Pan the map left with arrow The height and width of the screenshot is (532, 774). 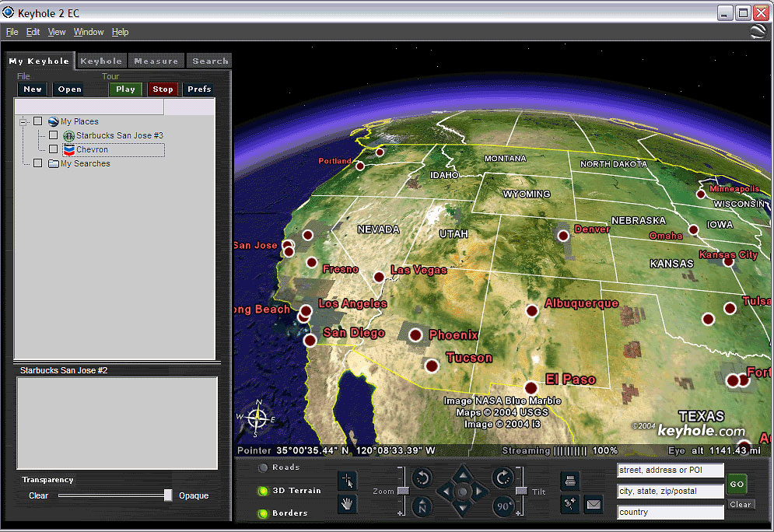tap(446, 491)
